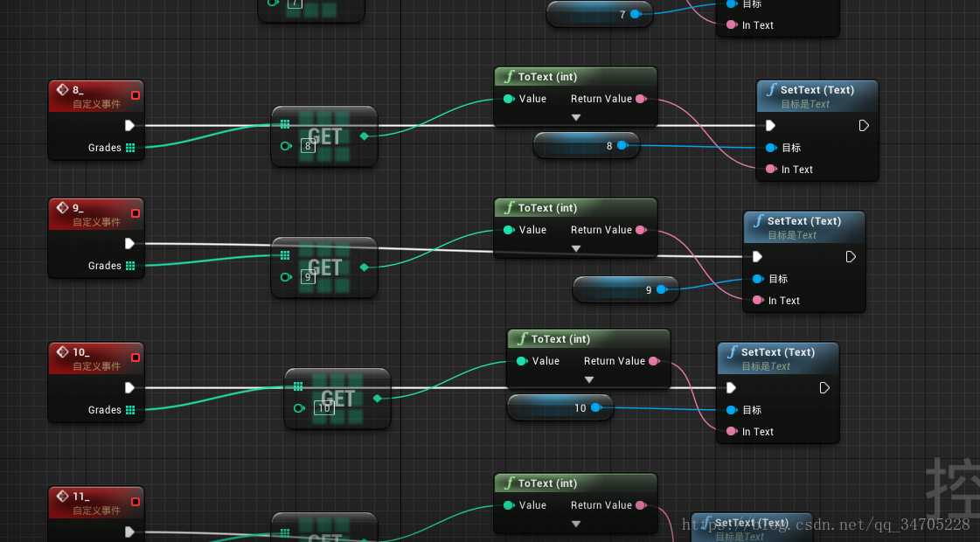Image resolution: width=980 pixels, height=542 pixels.
Task: Click the Value pin of ToText in the 8_ row
Action: coord(509,99)
